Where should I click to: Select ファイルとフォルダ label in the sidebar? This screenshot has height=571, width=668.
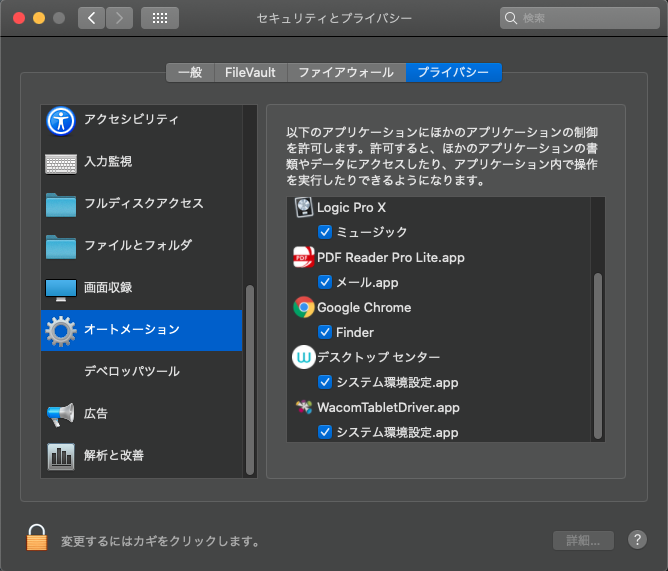pyautogui.click(x=138, y=245)
